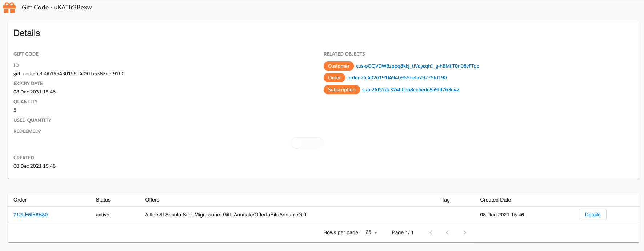The width and height of the screenshot is (644, 251).
Task: Click the Created Date column header
Action: [495, 200]
